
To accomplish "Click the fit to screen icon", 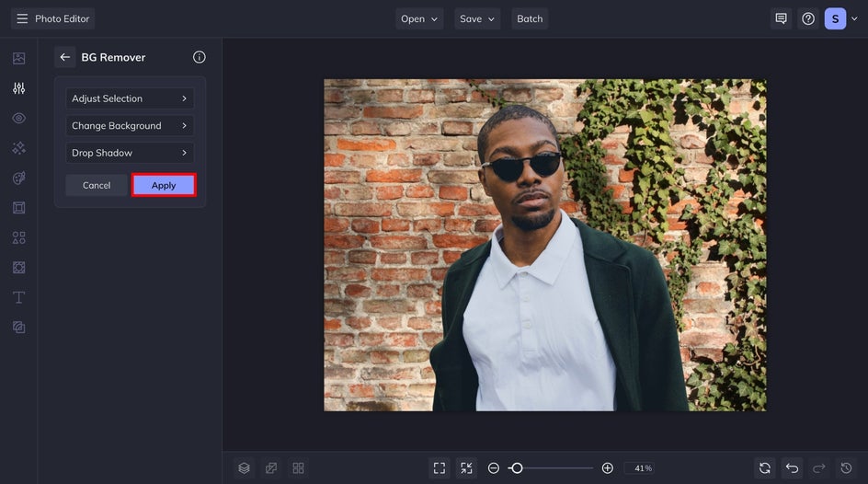I will (440, 468).
